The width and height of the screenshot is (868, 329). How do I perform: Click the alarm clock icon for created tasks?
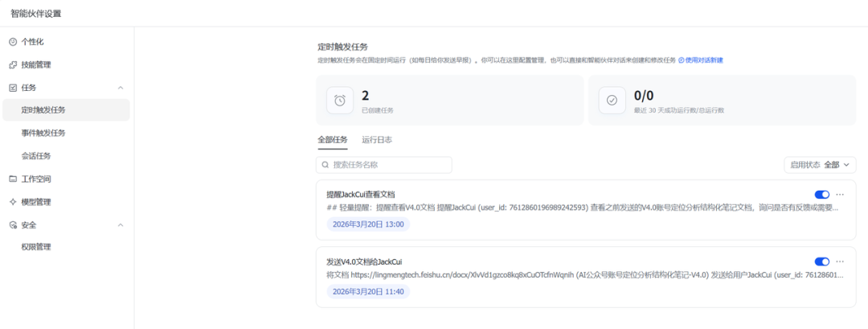pos(340,101)
